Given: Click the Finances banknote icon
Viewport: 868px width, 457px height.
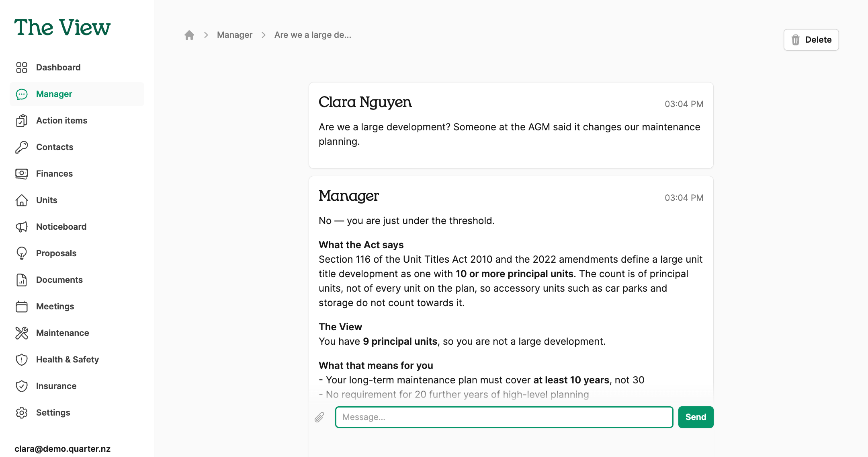Looking at the screenshot, I should pos(22,174).
